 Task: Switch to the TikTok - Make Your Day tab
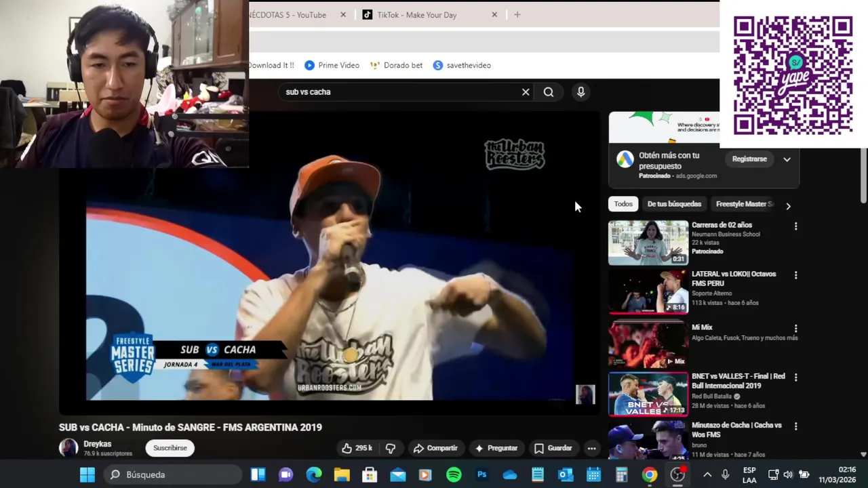coord(416,15)
